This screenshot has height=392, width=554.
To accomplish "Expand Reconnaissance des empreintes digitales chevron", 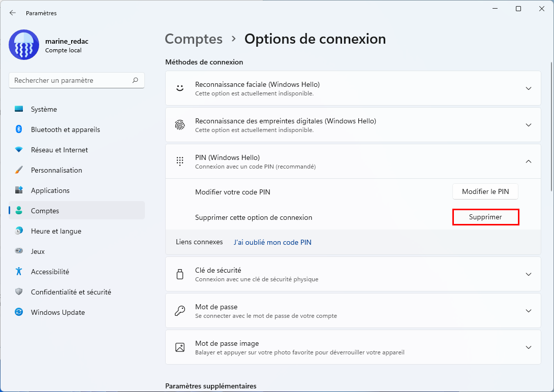I will (x=528, y=125).
